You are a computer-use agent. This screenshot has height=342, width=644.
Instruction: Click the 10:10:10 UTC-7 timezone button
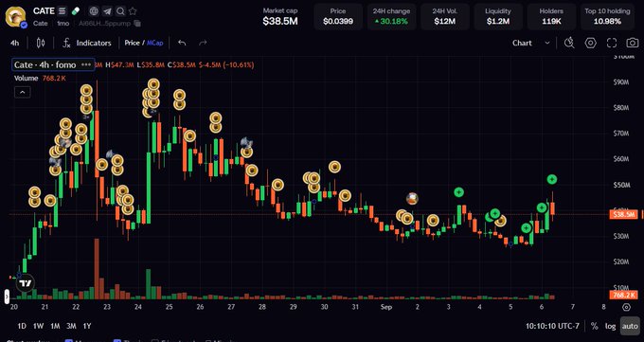pos(552,326)
